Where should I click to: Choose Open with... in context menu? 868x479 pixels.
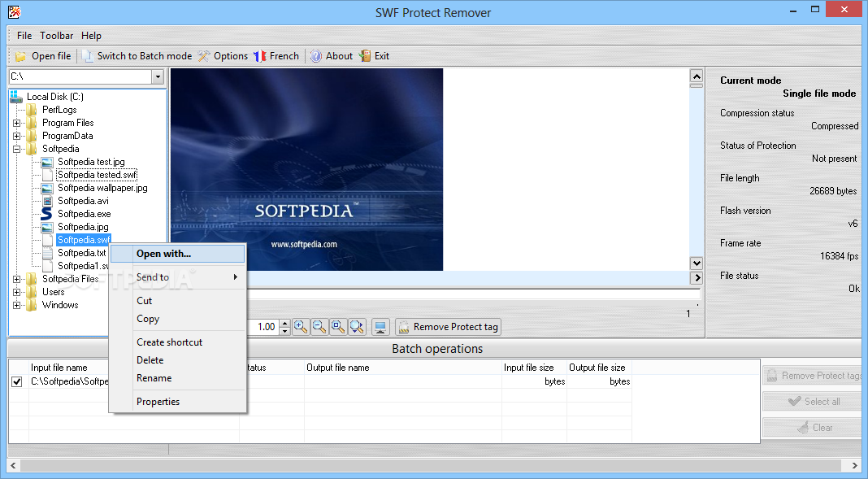coord(177,254)
